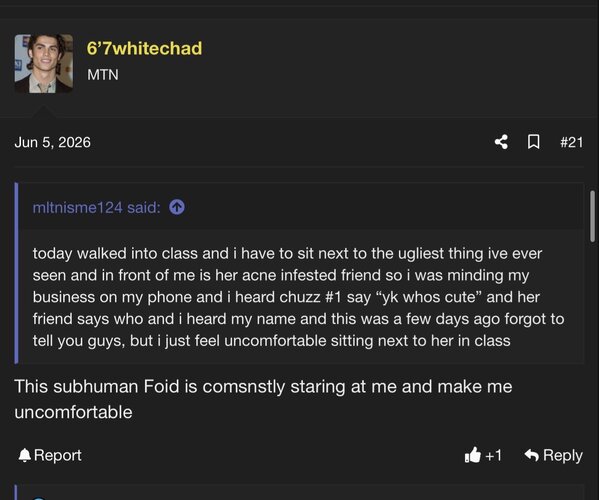This screenshot has width=599, height=500.
Task: Click the reply text mentioning 'subhuman Foid'
Action: (263, 399)
